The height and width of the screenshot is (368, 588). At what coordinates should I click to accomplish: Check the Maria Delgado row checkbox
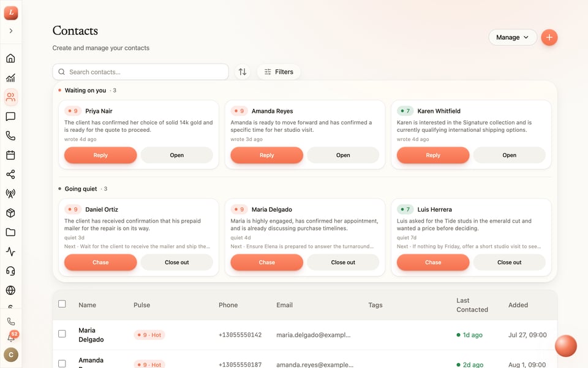tap(62, 334)
